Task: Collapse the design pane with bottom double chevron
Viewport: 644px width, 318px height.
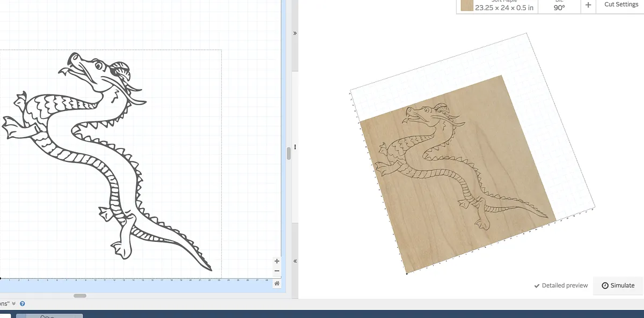Action: (295, 261)
